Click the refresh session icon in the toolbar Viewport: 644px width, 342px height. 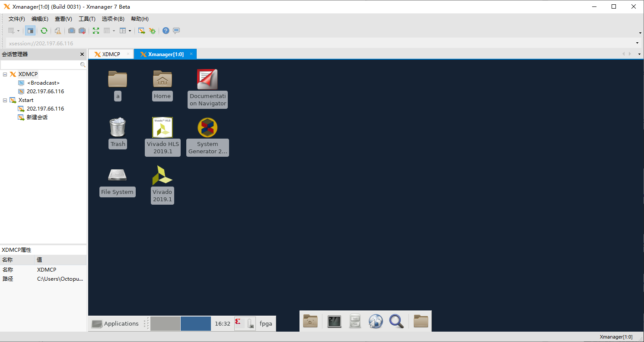click(44, 31)
